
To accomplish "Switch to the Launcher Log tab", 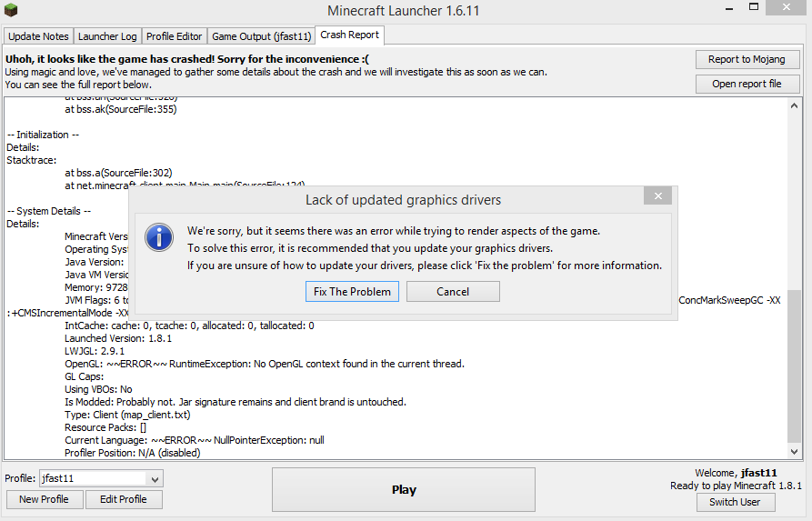I will [107, 36].
